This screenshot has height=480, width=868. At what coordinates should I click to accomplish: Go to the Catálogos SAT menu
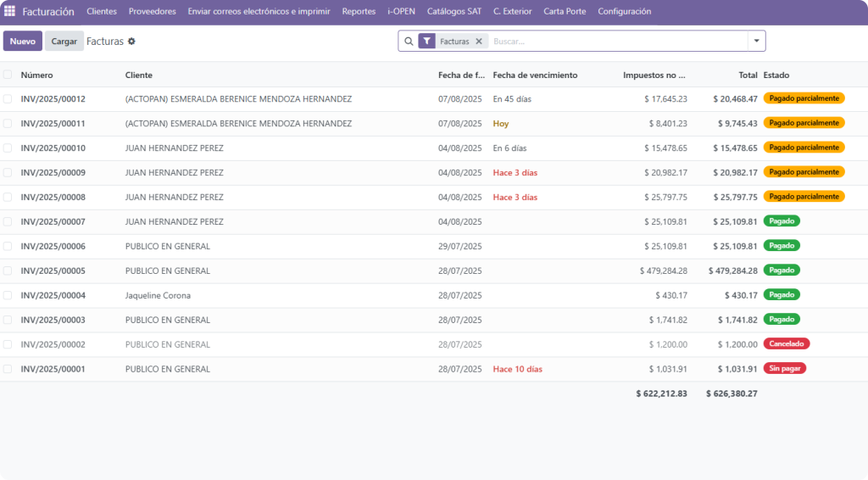(x=453, y=12)
